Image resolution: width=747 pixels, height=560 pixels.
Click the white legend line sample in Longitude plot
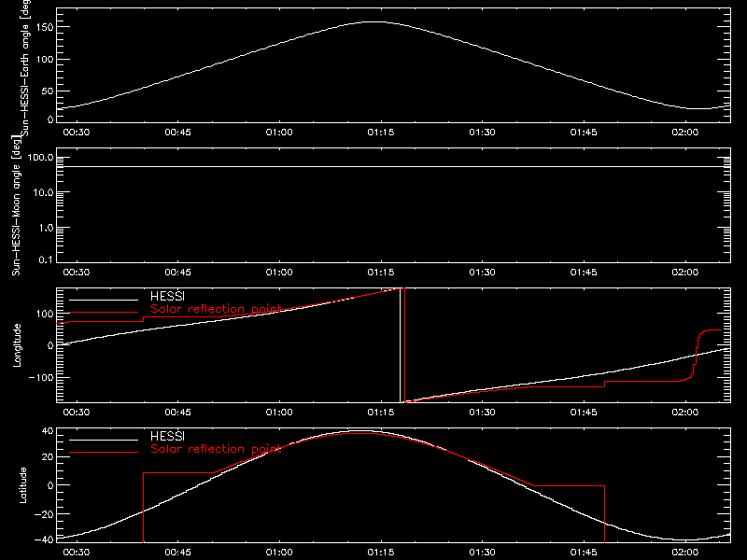(x=104, y=300)
